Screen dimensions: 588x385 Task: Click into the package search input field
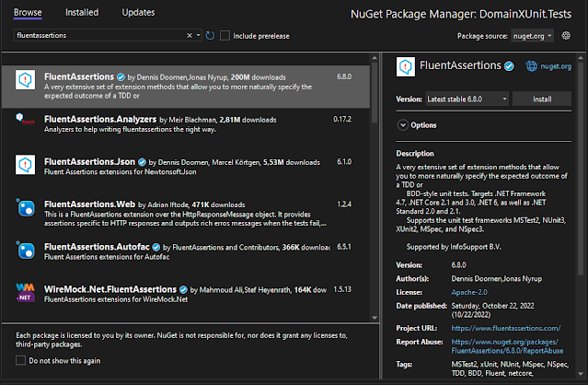click(x=100, y=35)
